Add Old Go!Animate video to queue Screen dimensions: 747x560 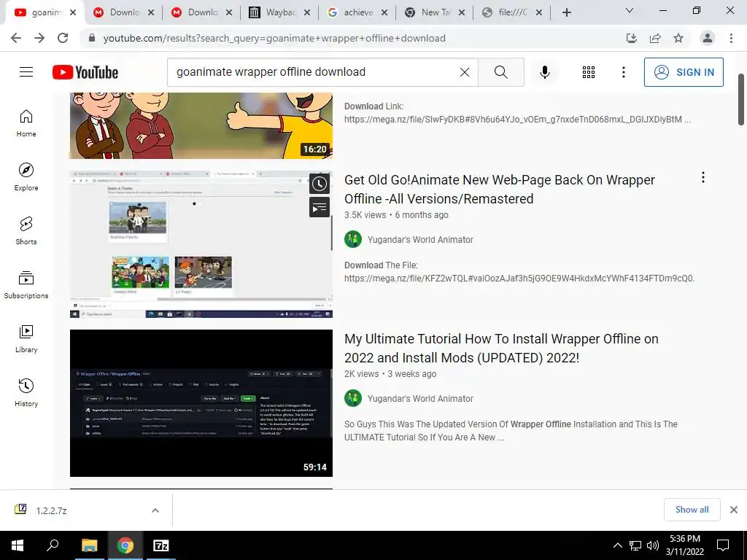pos(320,207)
